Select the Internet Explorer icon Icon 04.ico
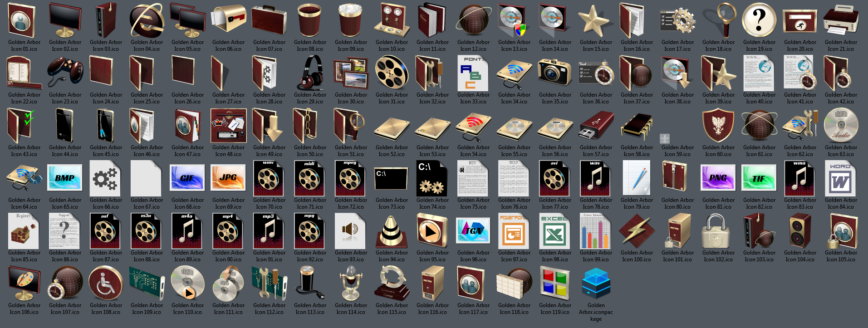This screenshot has height=328, width=868. click(147, 20)
